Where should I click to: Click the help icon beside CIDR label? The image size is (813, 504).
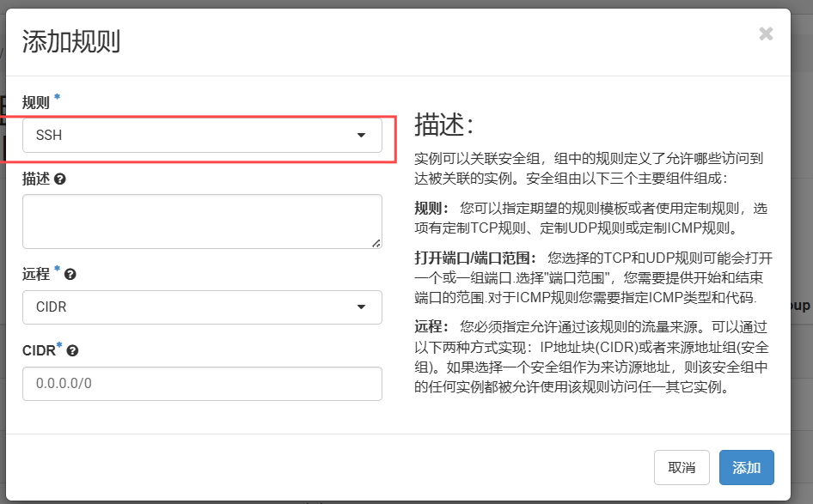pos(73,350)
